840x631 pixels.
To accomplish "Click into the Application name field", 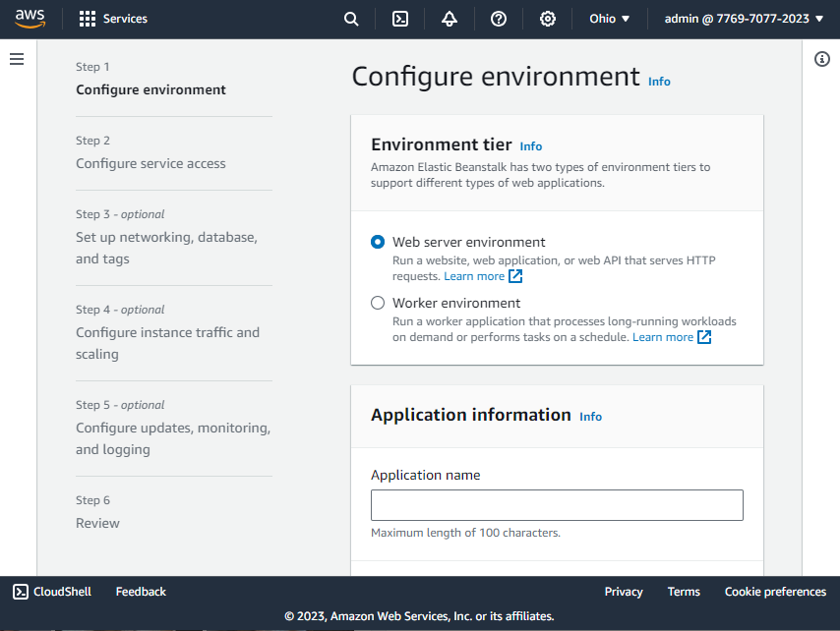I will pos(557,504).
